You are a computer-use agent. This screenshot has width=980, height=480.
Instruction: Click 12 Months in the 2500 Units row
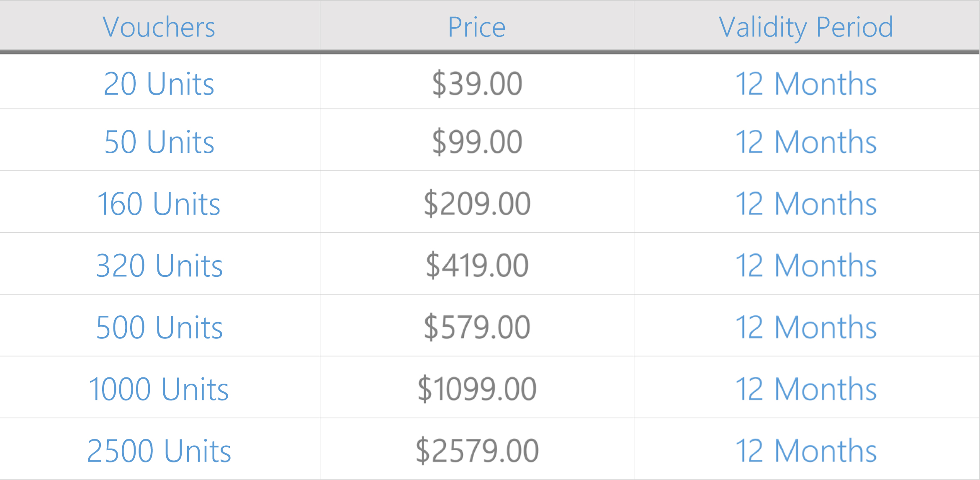806,451
